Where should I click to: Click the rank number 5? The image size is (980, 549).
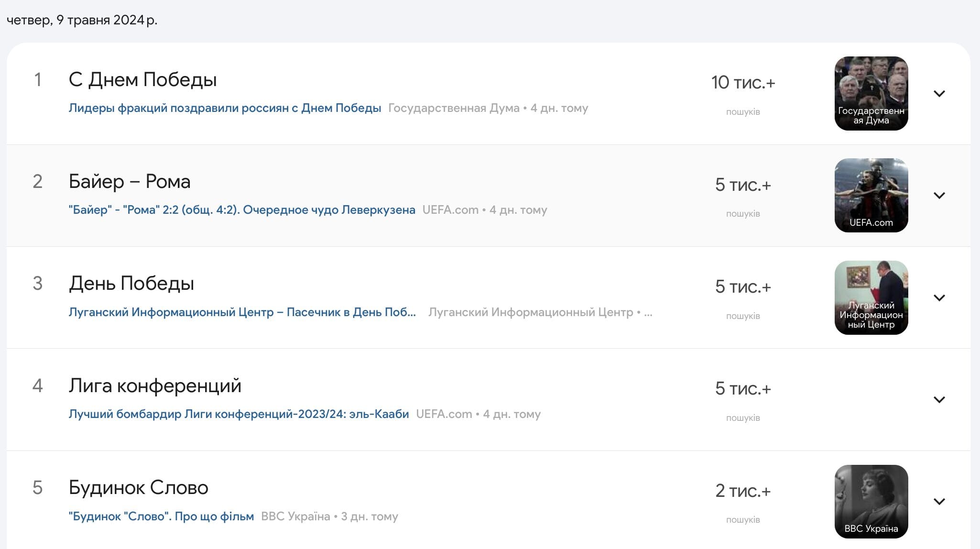[38, 488]
